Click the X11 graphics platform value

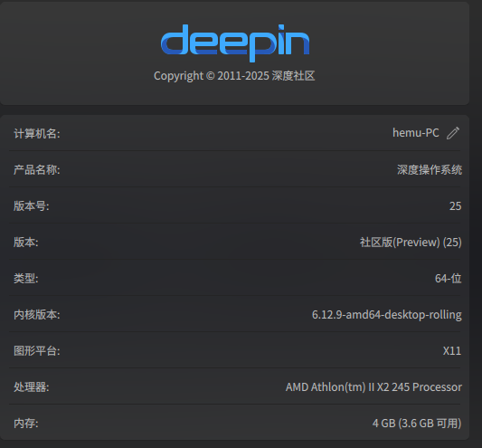tap(452, 351)
